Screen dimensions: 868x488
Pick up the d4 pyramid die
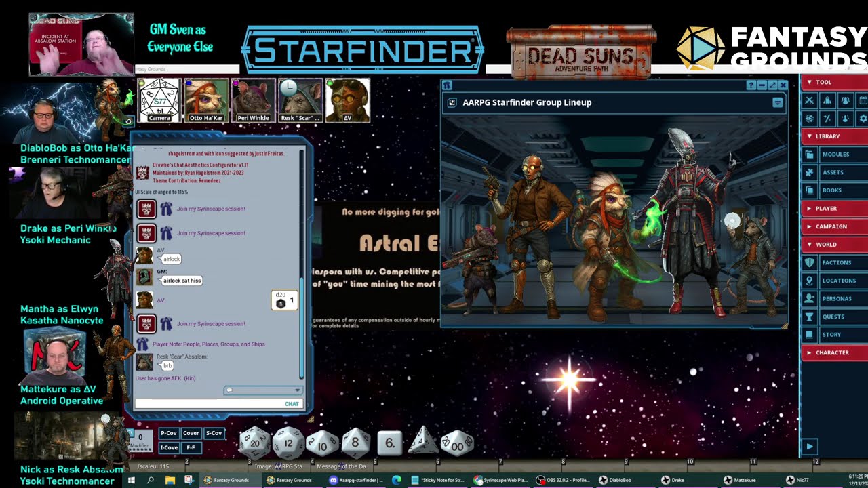coord(423,441)
